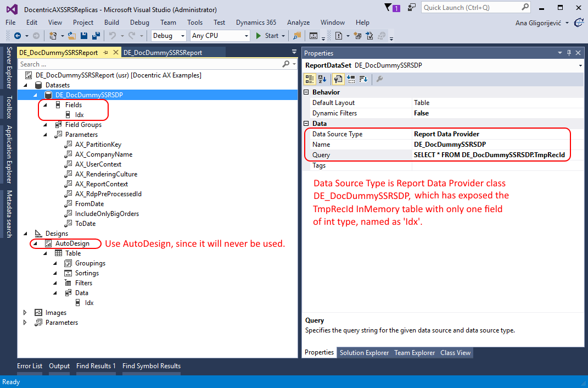Click the Auto Hide pin on Properties panel
This screenshot has width=588, height=388.
[569, 53]
